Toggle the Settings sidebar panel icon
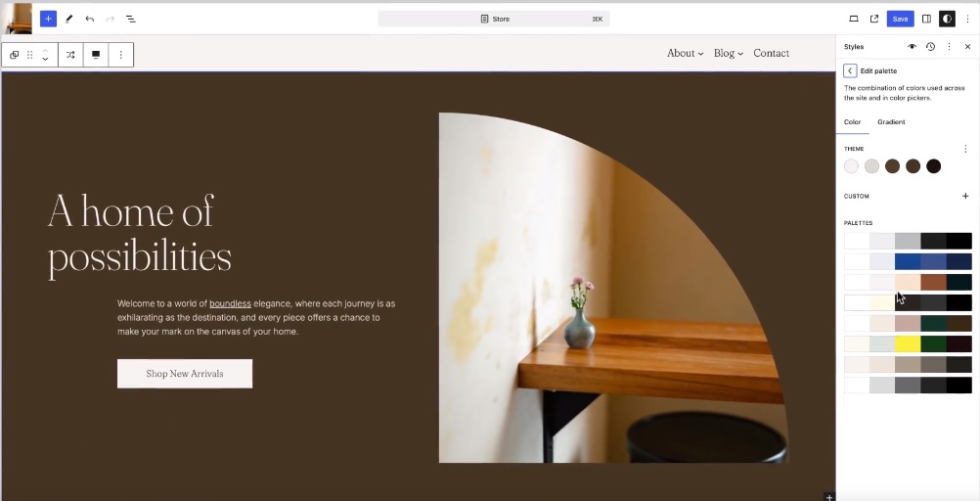 (x=926, y=19)
